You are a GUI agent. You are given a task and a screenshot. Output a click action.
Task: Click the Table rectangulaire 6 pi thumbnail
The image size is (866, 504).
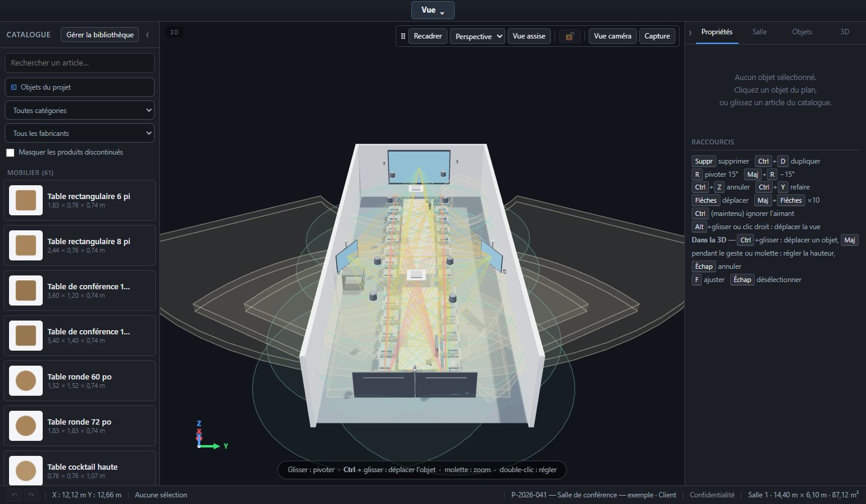pos(26,200)
